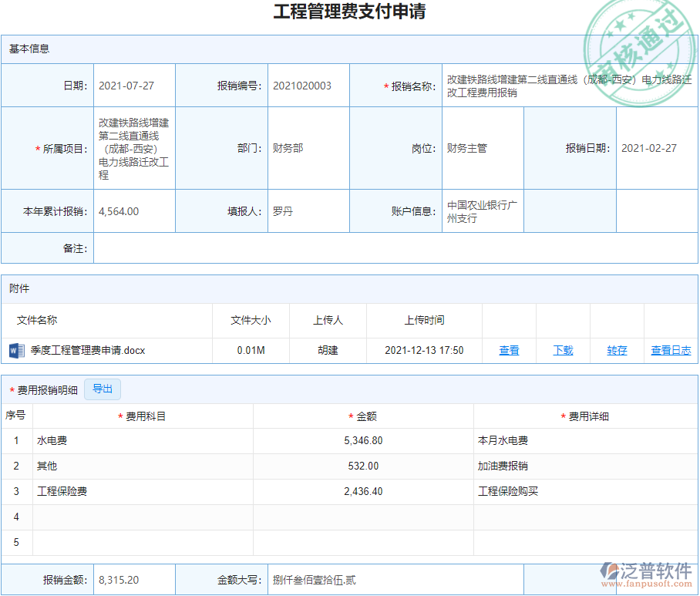Screen dimensions: 700x596
Task: Click the 导出 export button
Action: (x=103, y=389)
